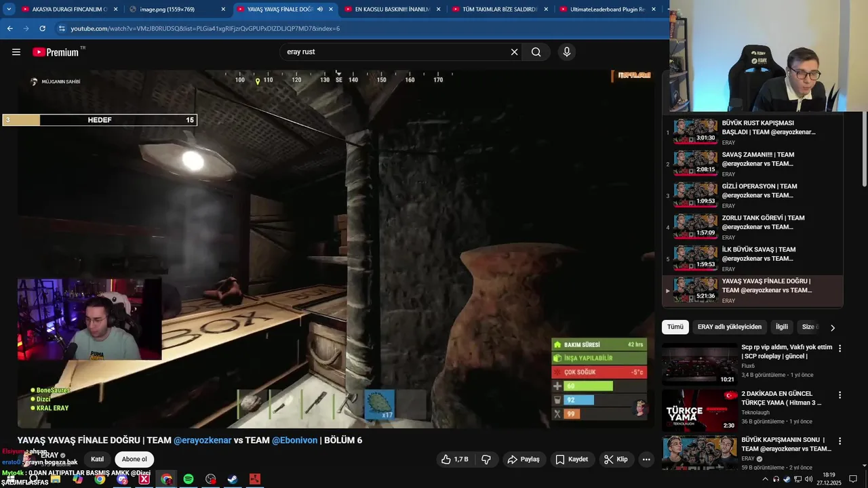Open the YouTube guide hamburger menu
Viewport: 868px width, 488px height.
point(16,52)
